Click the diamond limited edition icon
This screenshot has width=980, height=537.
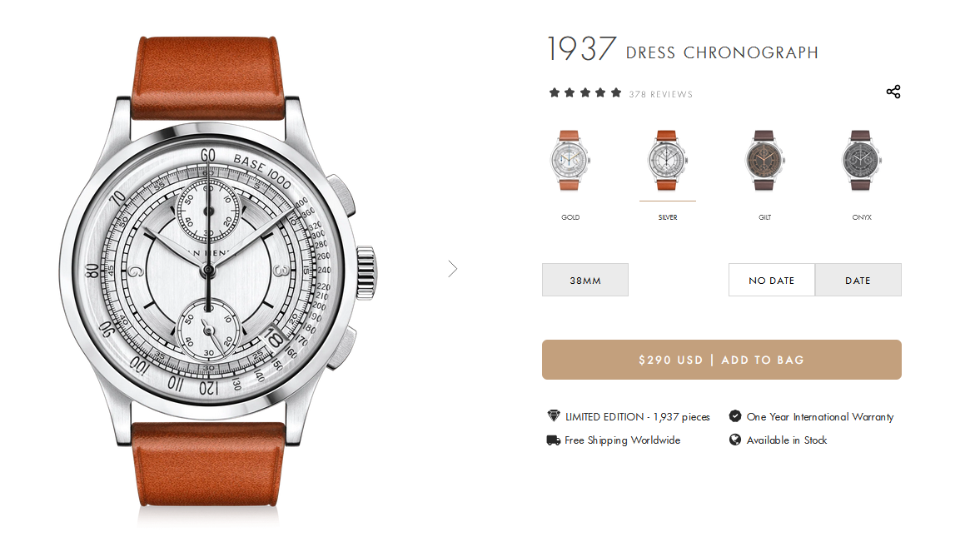click(553, 416)
